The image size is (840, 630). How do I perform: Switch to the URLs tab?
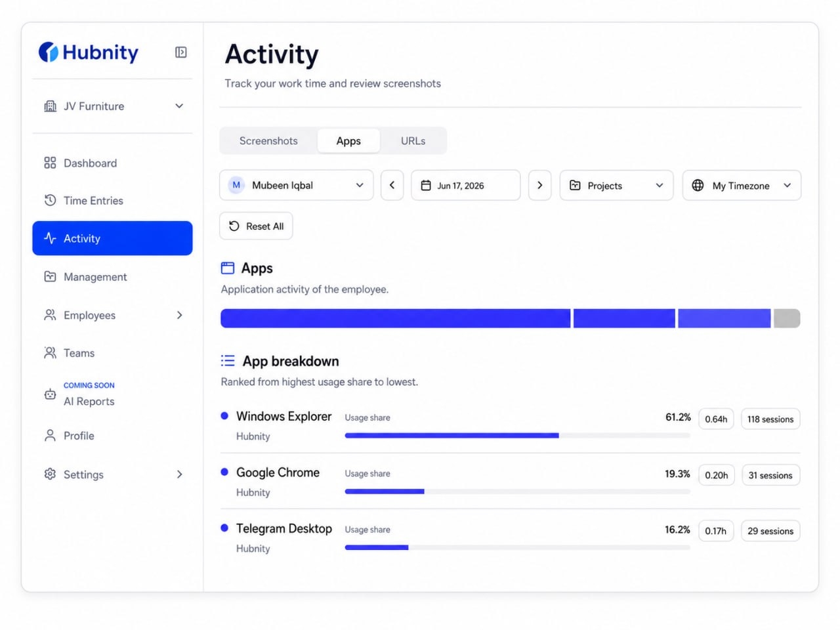pos(413,141)
